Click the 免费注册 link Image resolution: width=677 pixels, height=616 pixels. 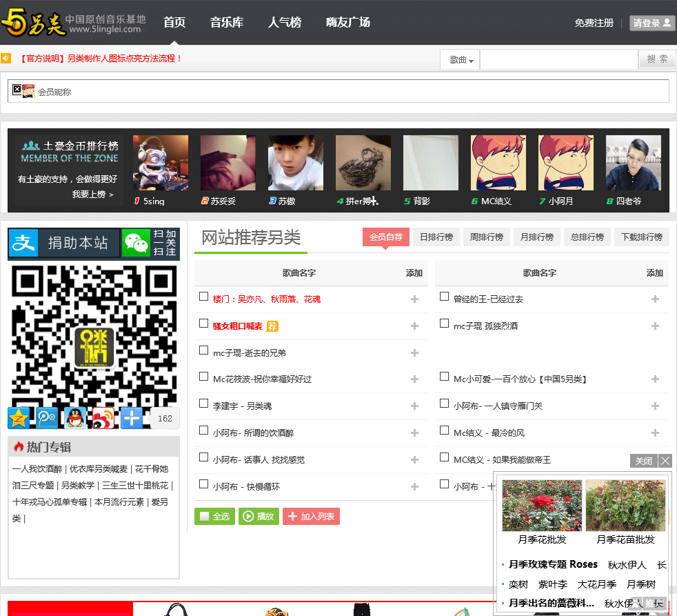594,23
